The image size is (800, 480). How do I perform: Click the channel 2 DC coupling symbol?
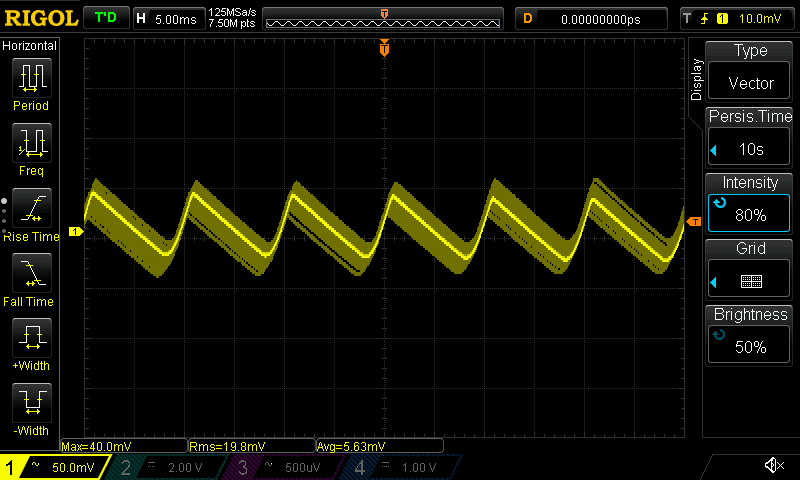[x=152, y=464]
